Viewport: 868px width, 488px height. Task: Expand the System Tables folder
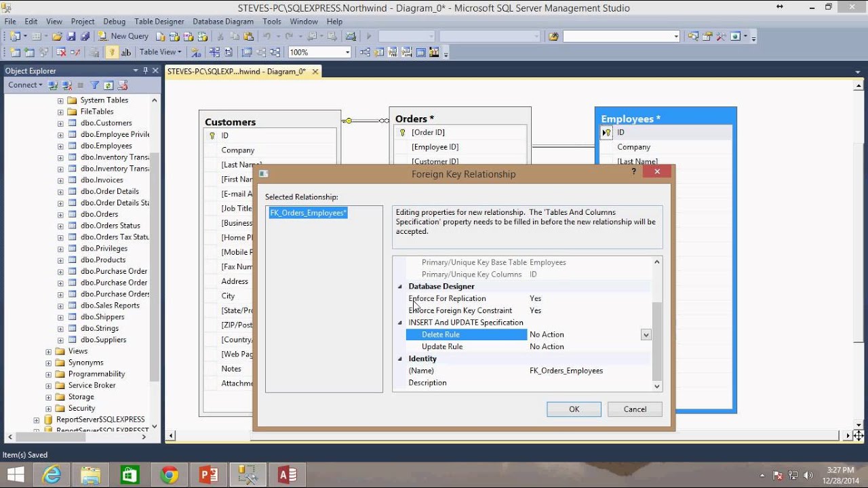[x=60, y=100]
